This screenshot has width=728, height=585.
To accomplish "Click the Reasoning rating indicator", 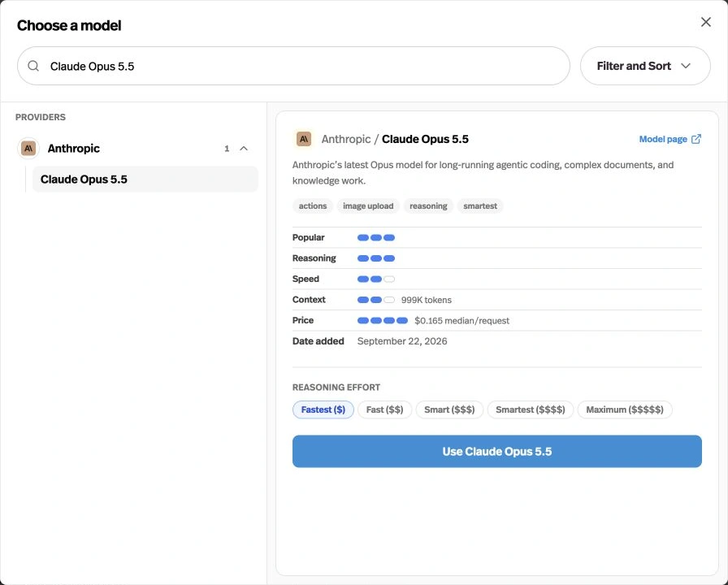I will [376, 258].
